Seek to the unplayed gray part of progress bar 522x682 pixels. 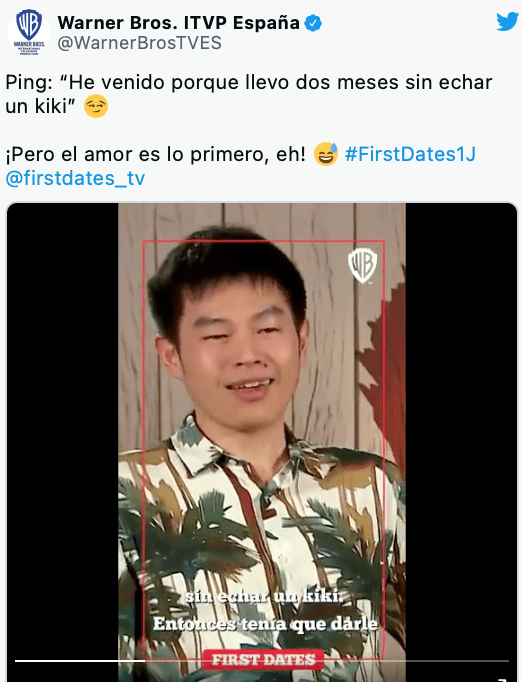pyautogui.click(x=326, y=661)
